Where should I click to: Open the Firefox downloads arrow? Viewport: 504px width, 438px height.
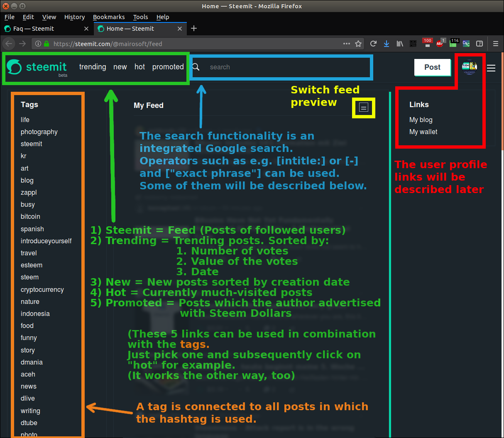point(387,44)
